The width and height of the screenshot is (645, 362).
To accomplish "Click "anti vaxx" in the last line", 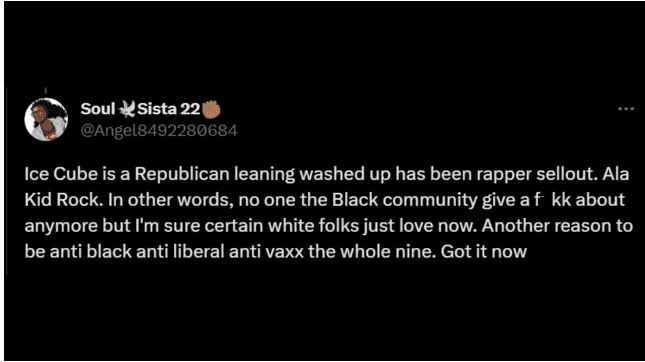I will coord(266,252).
